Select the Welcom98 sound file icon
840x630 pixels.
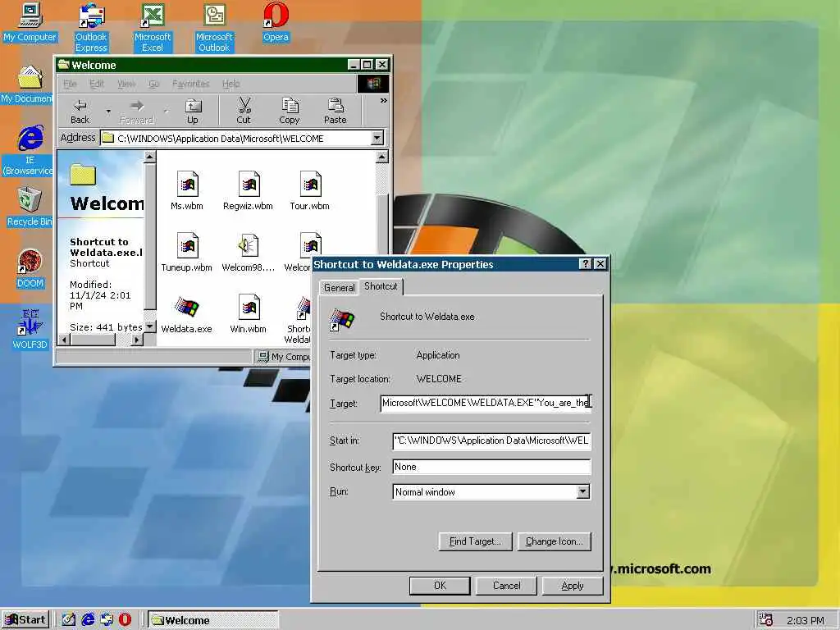[x=248, y=253]
